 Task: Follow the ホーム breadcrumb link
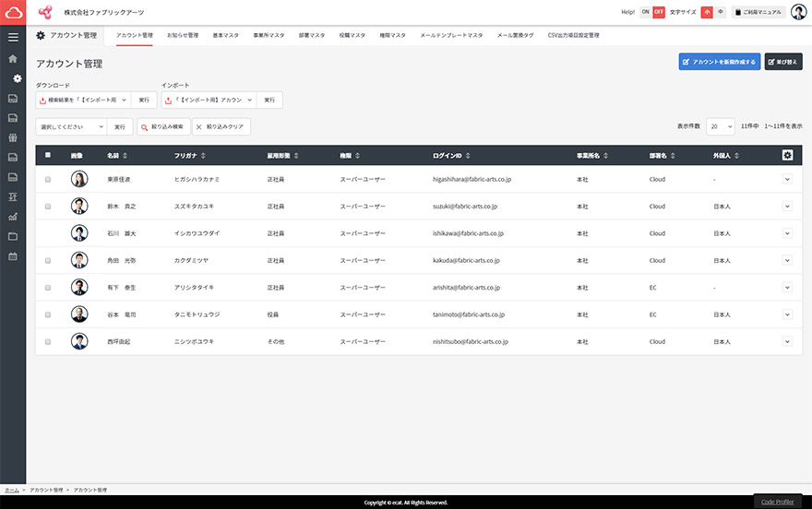click(12, 490)
